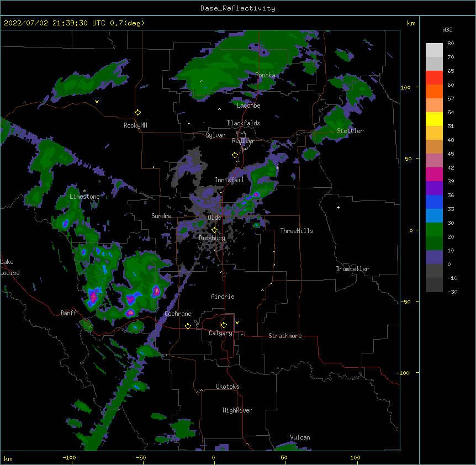Click the Drumheller city label
Screen dimensions: 476x465
pyautogui.click(x=352, y=269)
